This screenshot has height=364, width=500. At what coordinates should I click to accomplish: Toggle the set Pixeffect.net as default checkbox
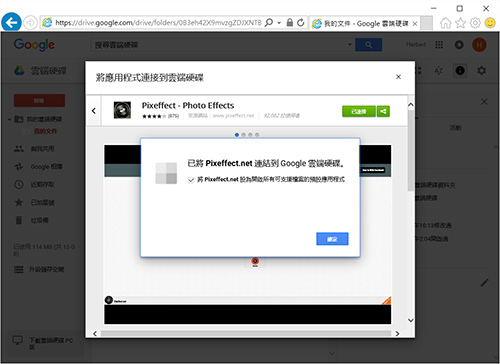191,180
